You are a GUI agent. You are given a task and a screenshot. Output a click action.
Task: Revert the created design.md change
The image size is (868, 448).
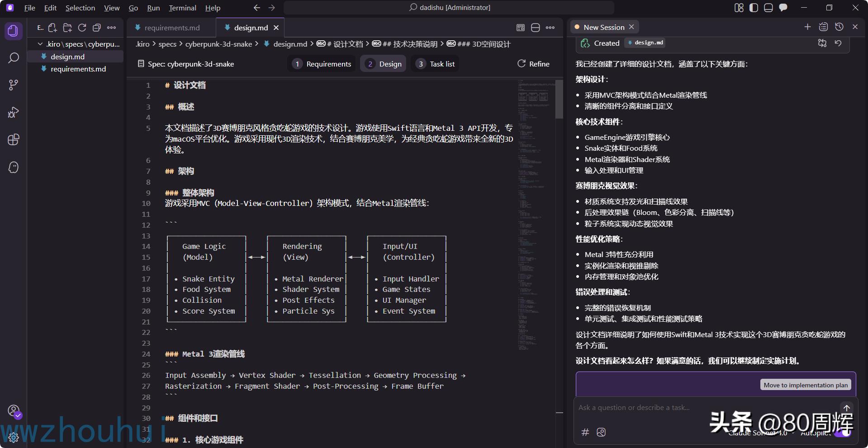point(838,43)
